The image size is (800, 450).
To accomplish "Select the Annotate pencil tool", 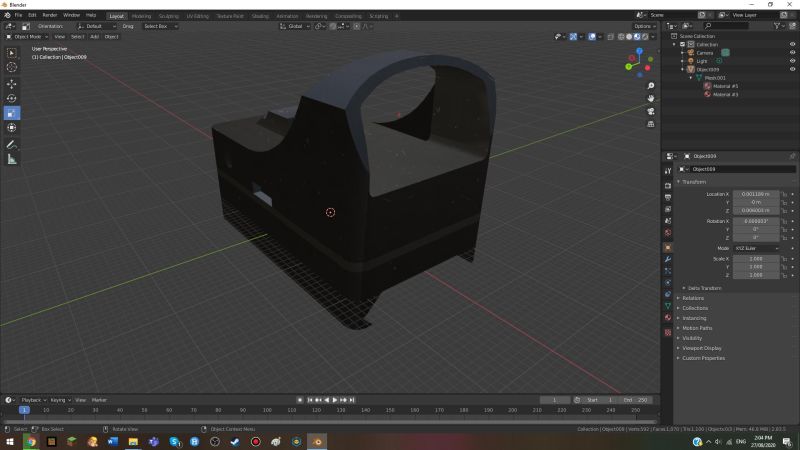I will 11,145.
